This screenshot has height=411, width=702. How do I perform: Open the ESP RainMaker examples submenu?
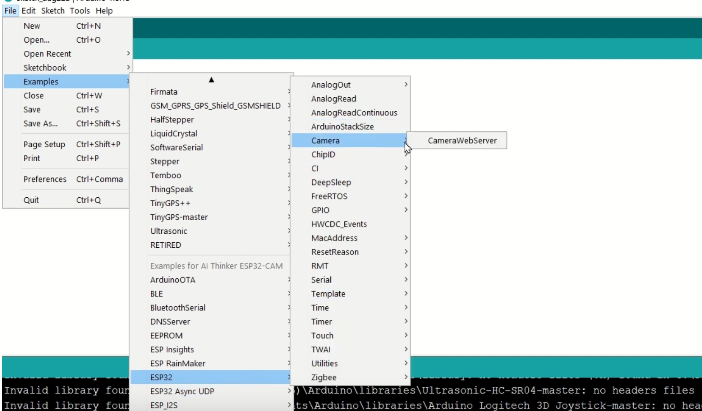[211, 363]
